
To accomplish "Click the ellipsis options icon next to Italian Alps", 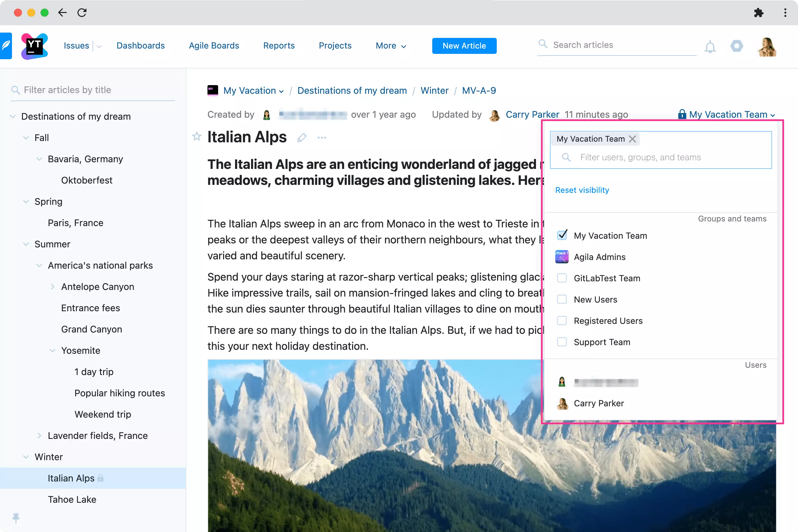I will (x=321, y=137).
